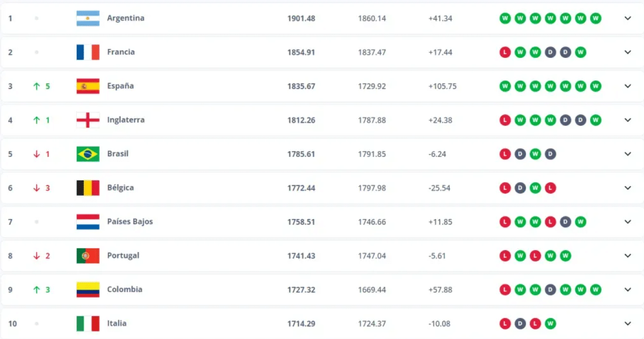This screenshot has width=644, height=339.
Task: Click the Portugal flag icon
Action: 88,256
